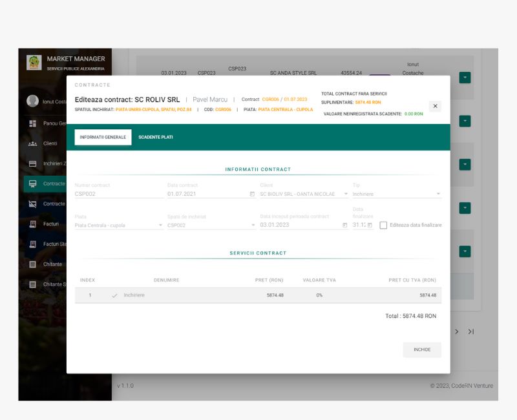The width and height of the screenshot is (517, 420).
Task: Switch to the Scadente Plati tab
Action: (156, 137)
